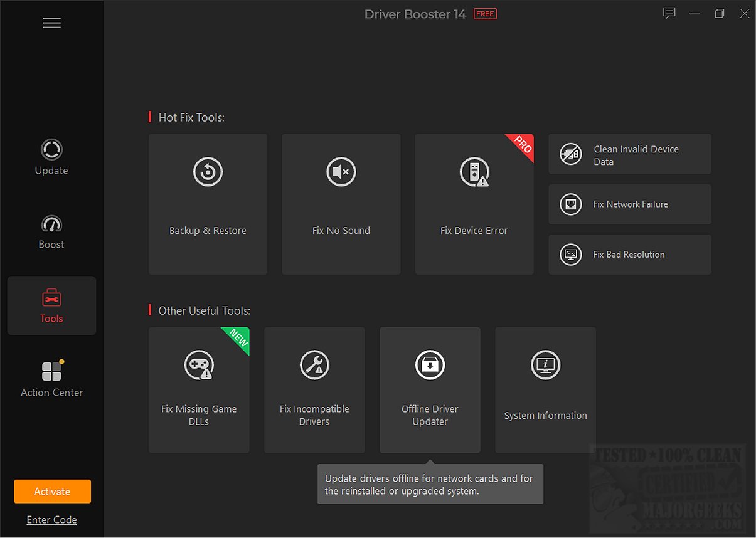Click Clean Invalid Device Data
The height and width of the screenshot is (538, 756).
(x=630, y=154)
